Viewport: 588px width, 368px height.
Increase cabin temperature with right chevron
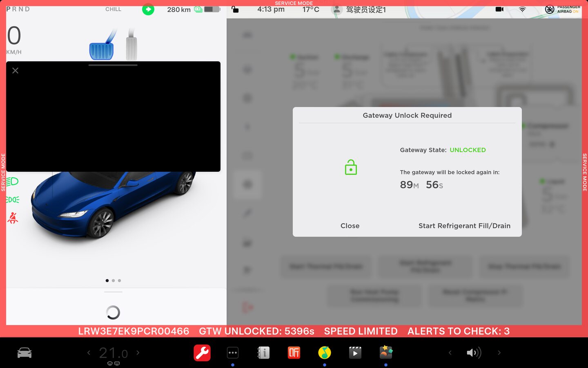pos(138,352)
